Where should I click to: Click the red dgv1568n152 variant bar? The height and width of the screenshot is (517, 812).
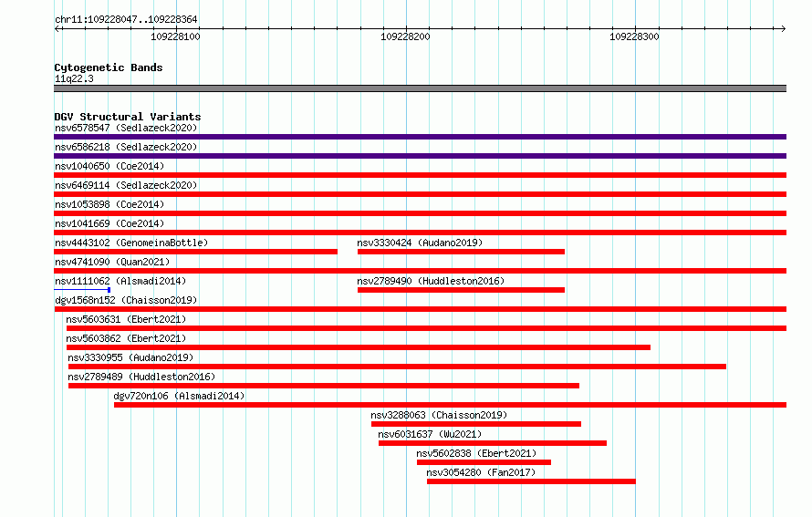(x=420, y=309)
